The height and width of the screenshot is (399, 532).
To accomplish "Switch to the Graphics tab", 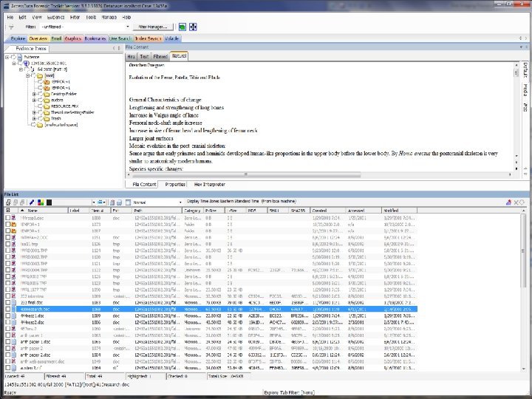I will 73,38.
